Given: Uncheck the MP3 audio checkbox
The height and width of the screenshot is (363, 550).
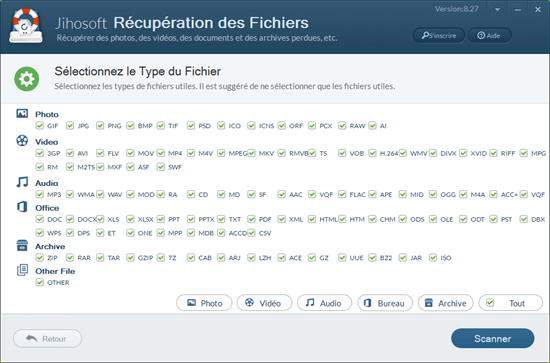Looking at the screenshot, I should 40,194.
